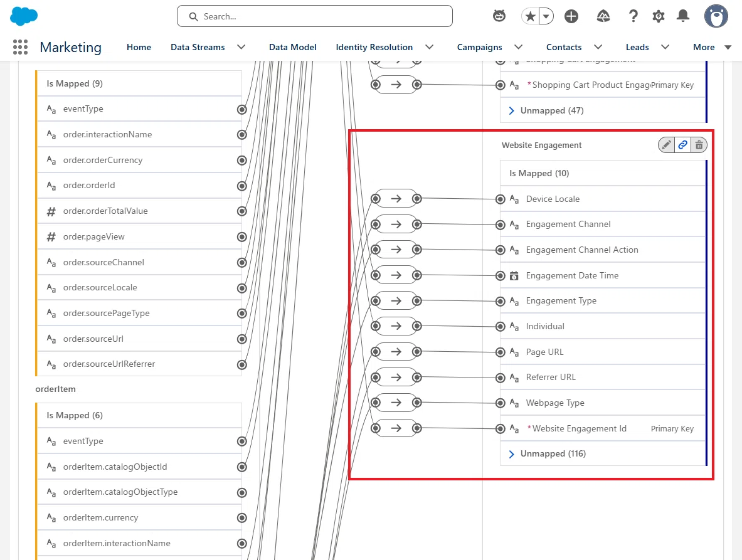
Task: Expand the Contacts dropdown chevron
Action: click(x=598, y=47)
